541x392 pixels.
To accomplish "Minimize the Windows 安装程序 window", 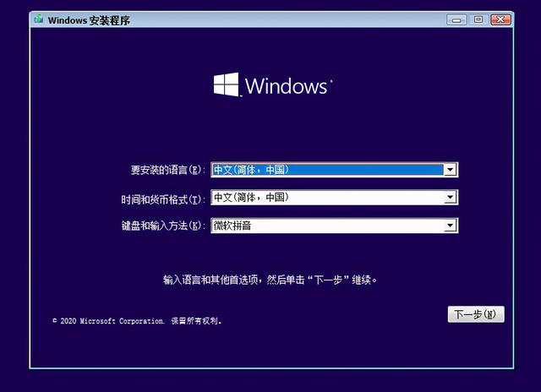I will [456, 19].
